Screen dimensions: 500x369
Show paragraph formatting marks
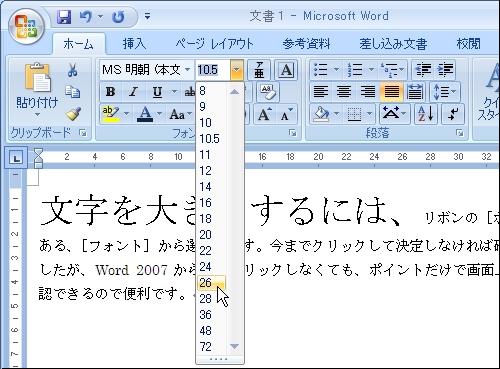pos(452,114)
